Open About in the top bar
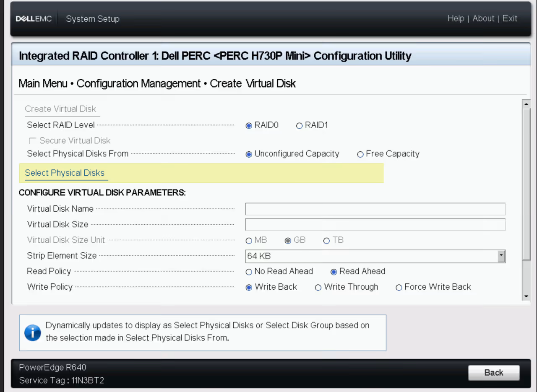This screenshot has width=537, height=392. coord(483,18)
